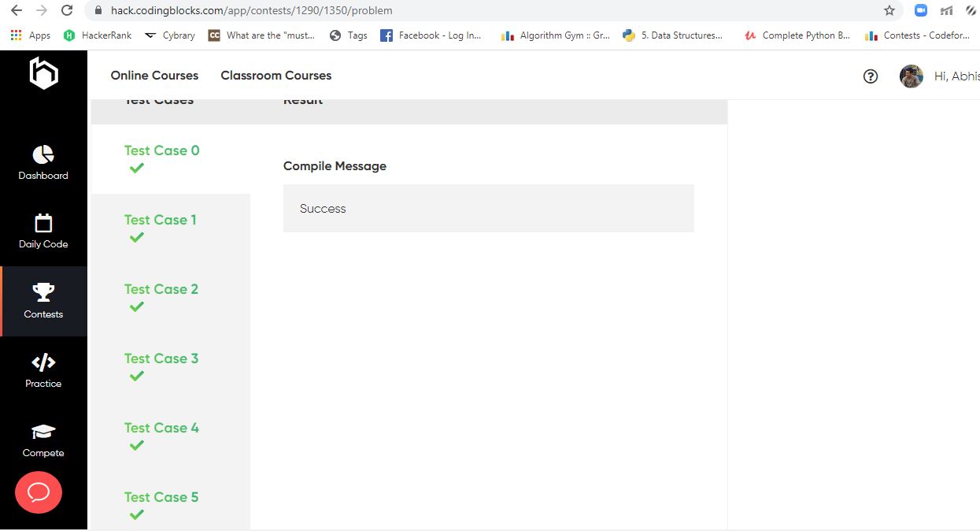This screenshot has width=980, height=531.
Task: Bookmark page with the star icon
Action: click(889, 10)
